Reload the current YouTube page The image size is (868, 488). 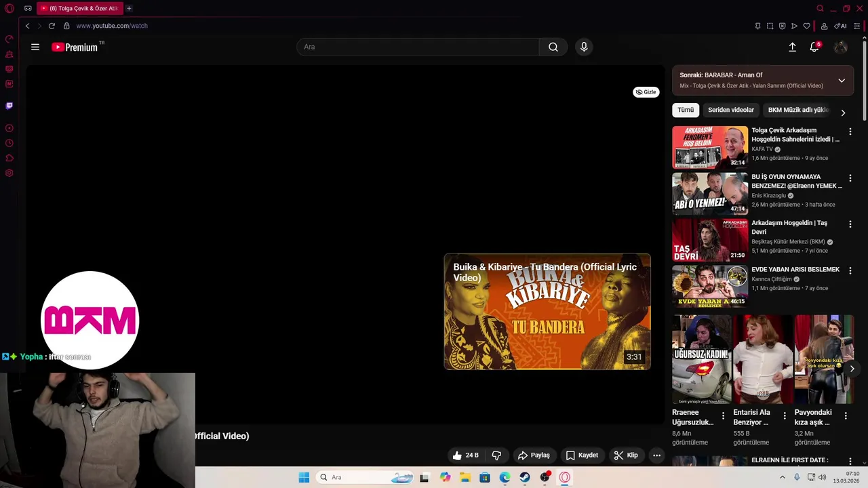pos(52,26)
